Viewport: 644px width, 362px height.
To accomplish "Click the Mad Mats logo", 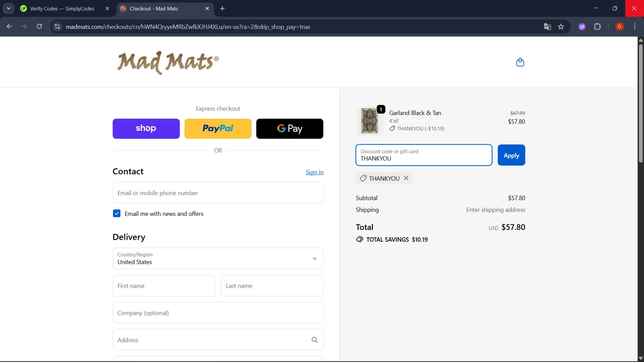I will [x=168, y=63].
